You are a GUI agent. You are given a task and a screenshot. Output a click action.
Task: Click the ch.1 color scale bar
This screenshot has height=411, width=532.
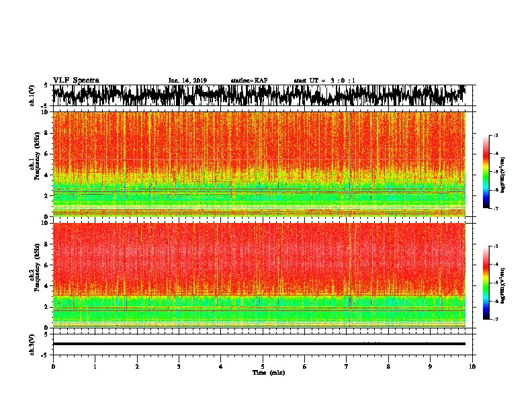coord(486,172)
